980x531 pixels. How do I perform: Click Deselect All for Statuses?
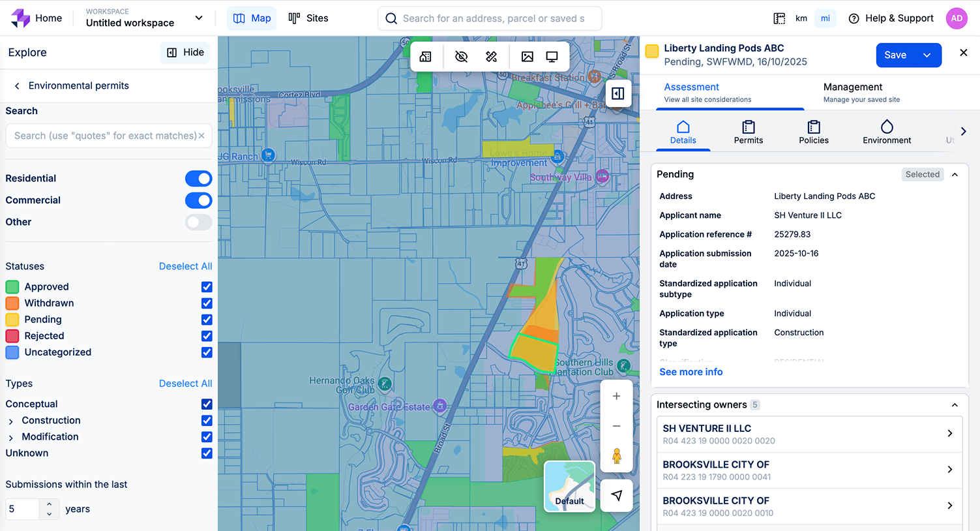coord(185,266)
